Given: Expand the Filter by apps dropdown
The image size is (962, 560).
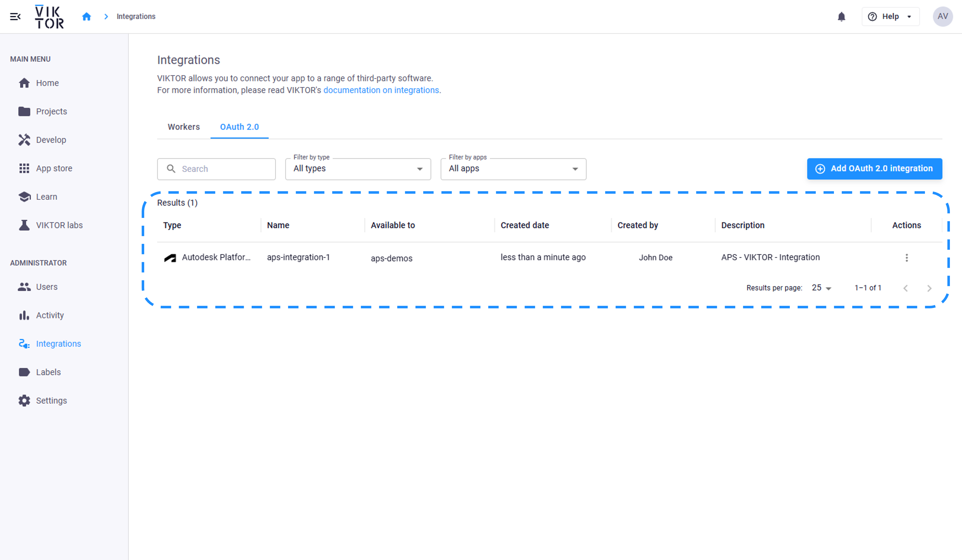Looking at the screenshot, I should (x=513, y=169).
